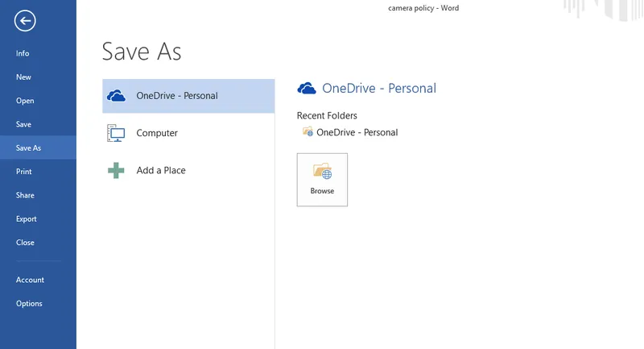Screen dimensions: 644x349
Task: Click the Browse folder button
Action: (322, 179)
